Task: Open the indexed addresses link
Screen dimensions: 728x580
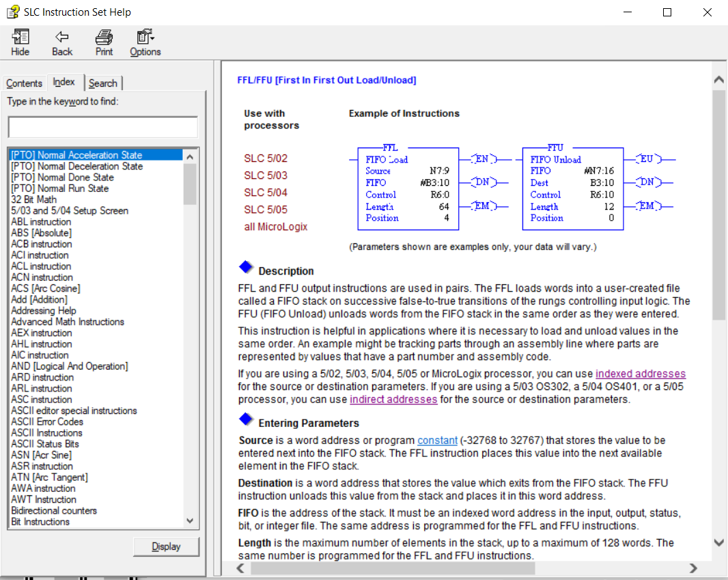Action: click(x=641, y=374)
